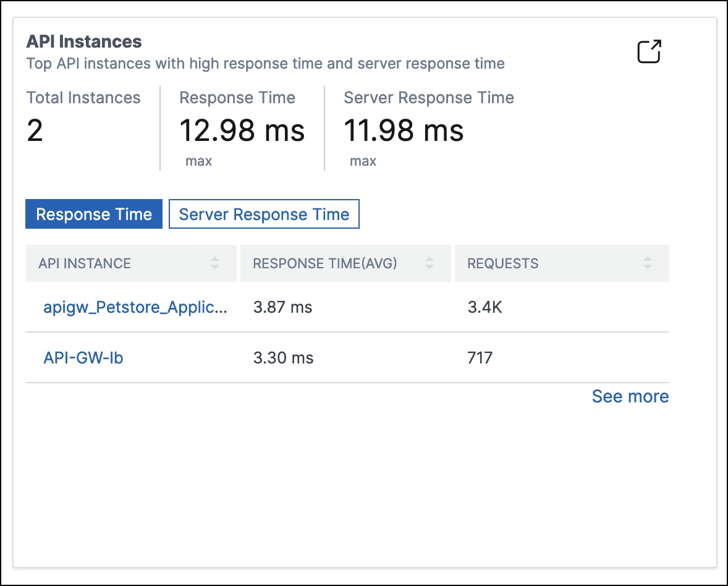The image size is (728, 586).
Task: Open API Instances in expanded view
Action: [649, 51]
